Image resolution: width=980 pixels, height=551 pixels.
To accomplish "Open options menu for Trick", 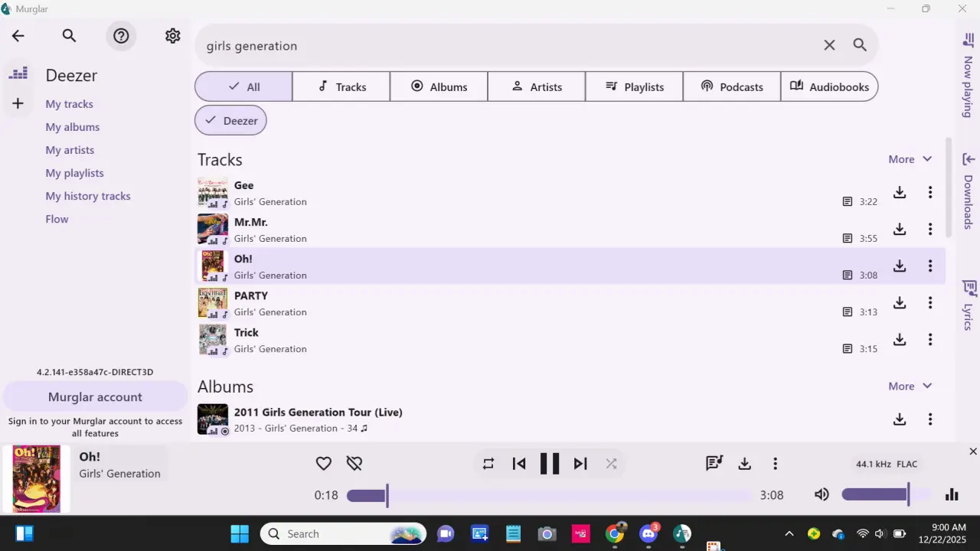I will (x=930, y=339).
